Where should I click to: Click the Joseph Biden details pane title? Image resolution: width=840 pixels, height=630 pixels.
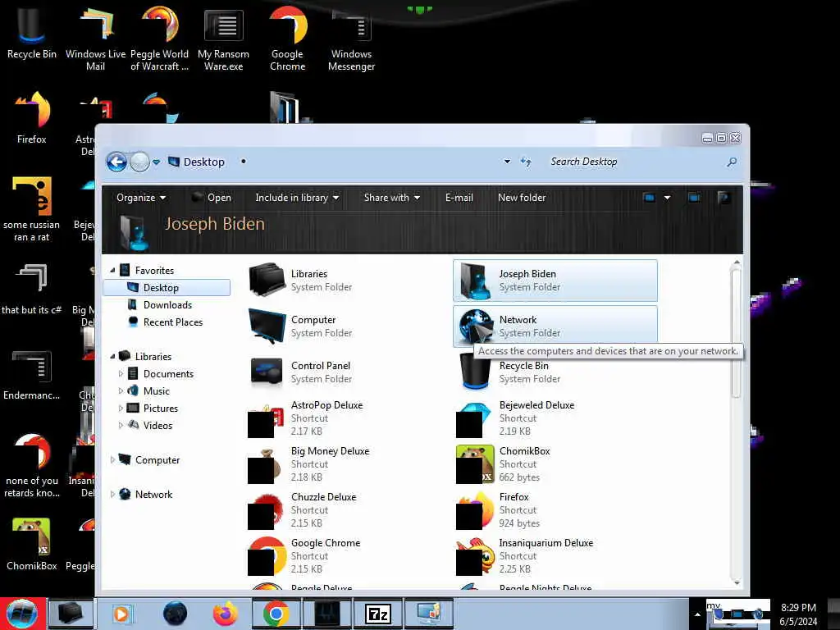coord(215,223)
